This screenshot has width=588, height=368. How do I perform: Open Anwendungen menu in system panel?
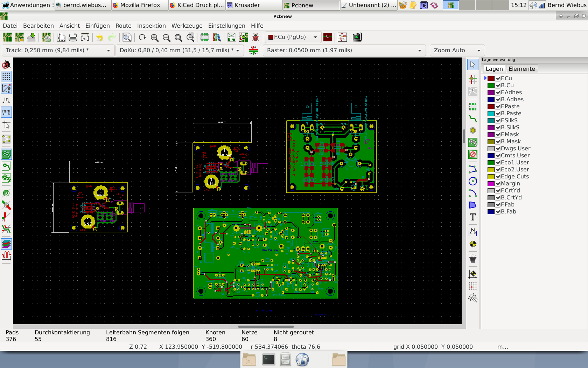coord(27,5)
